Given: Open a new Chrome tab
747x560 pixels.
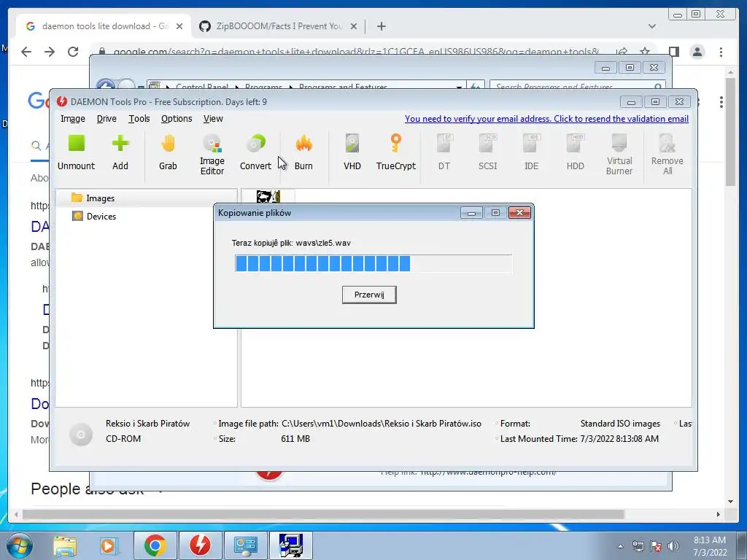Looking at the screenshot, I should click(381, 26).
